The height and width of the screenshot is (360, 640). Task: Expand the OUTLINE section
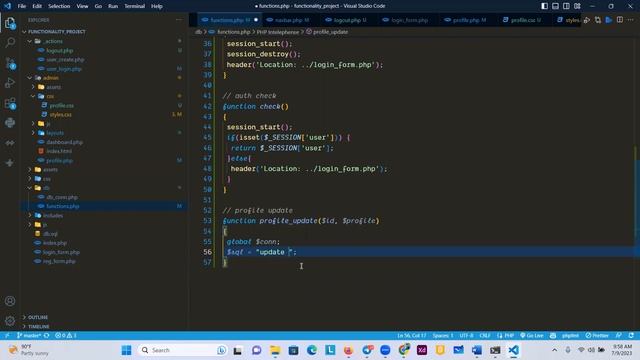coord(38,317)
